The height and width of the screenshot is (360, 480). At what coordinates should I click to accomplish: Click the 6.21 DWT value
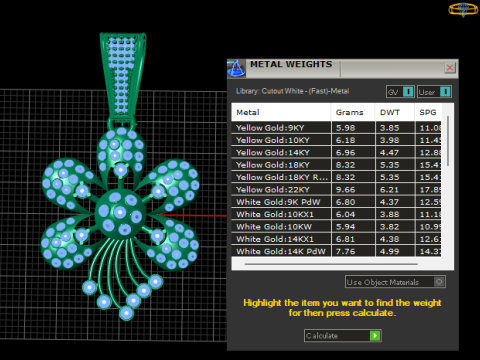pyautogui.click(x=390, y=190)
